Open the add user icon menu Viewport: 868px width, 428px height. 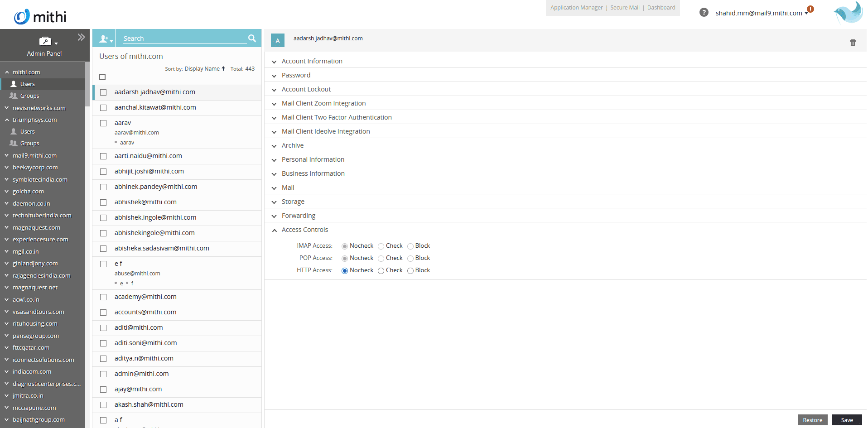[105, 39]
